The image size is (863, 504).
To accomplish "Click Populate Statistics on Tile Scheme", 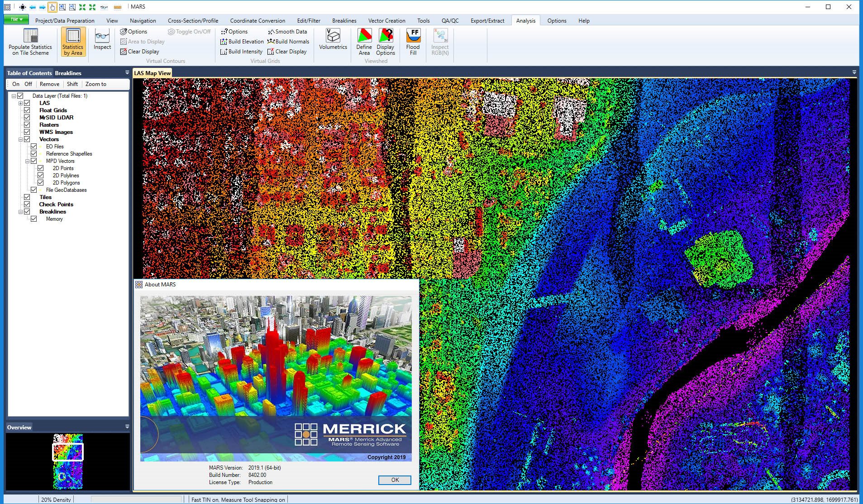I will click(30, 42).
